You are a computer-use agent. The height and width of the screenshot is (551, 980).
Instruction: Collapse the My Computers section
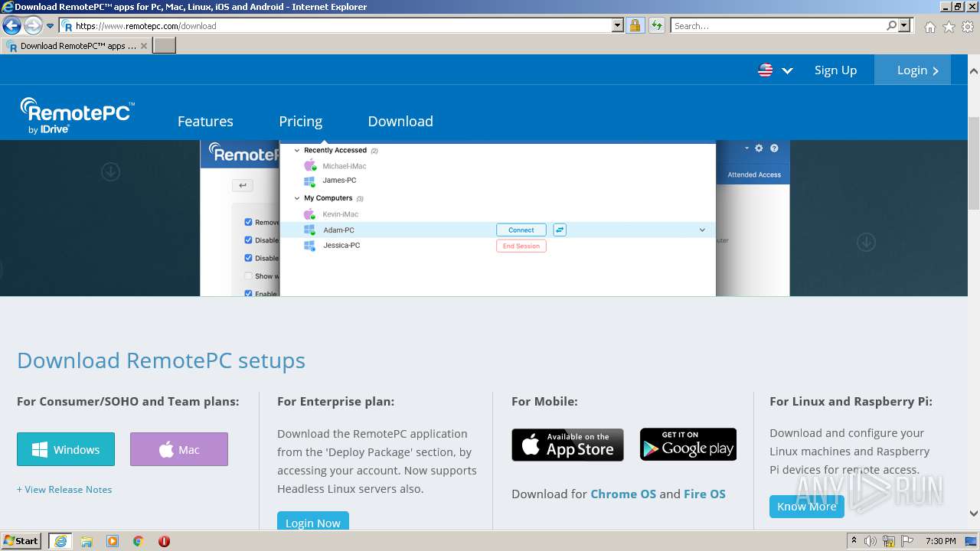(x=297, y=198)
